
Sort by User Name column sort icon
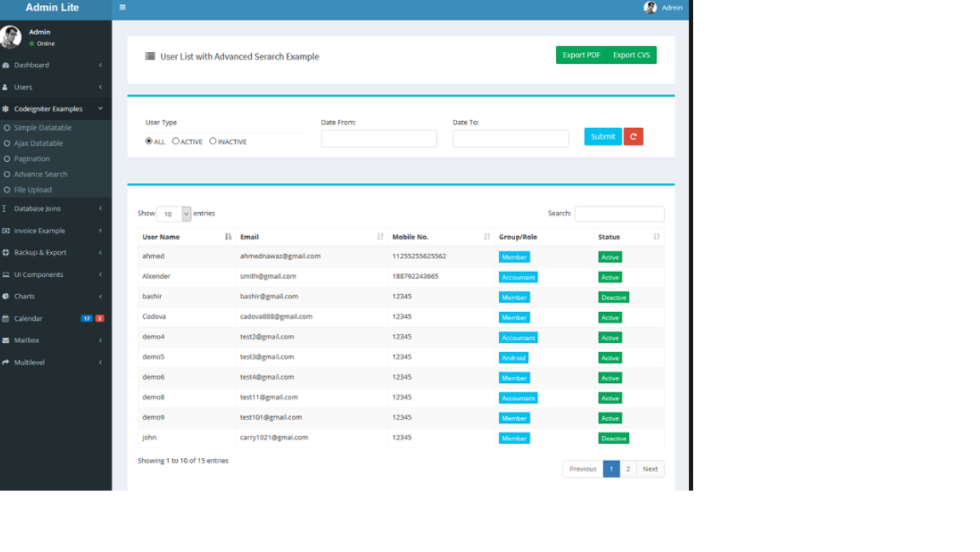228,237
